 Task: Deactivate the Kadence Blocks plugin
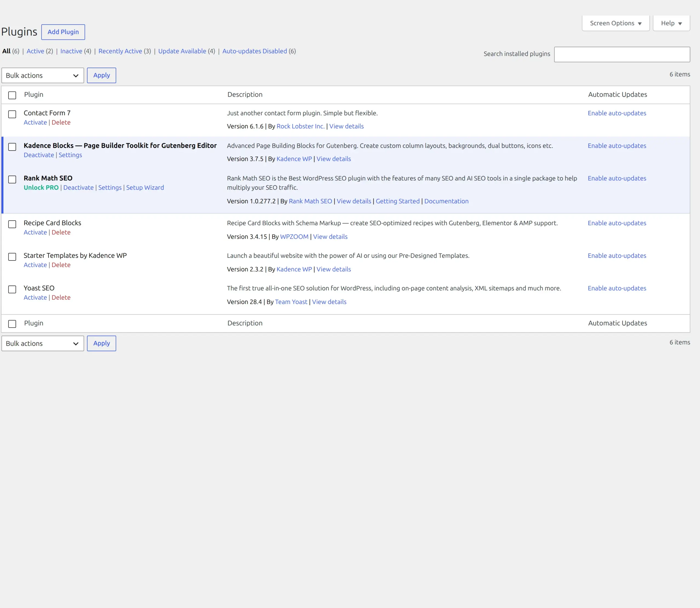tap(39, 155)
